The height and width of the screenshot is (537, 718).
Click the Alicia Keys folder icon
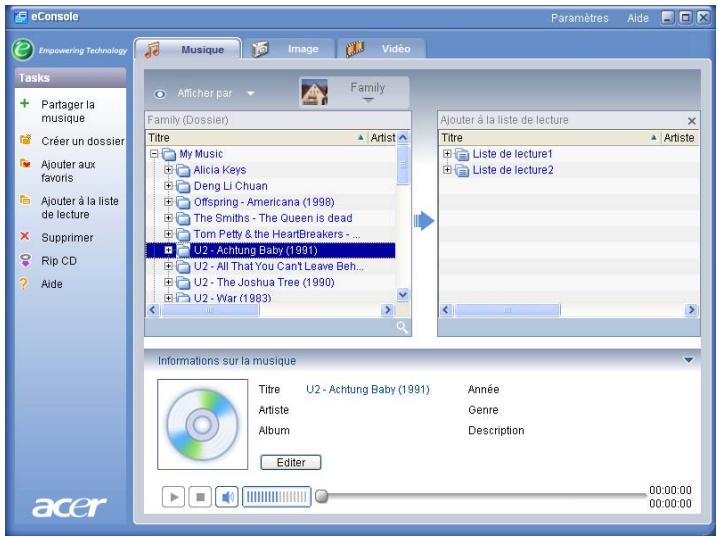coord(183,171)
